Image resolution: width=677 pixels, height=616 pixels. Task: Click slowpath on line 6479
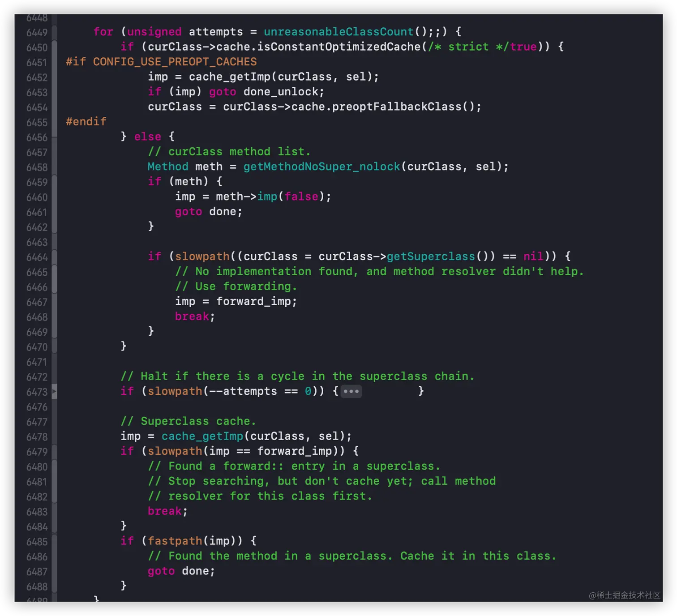click(x=175, y=451)
